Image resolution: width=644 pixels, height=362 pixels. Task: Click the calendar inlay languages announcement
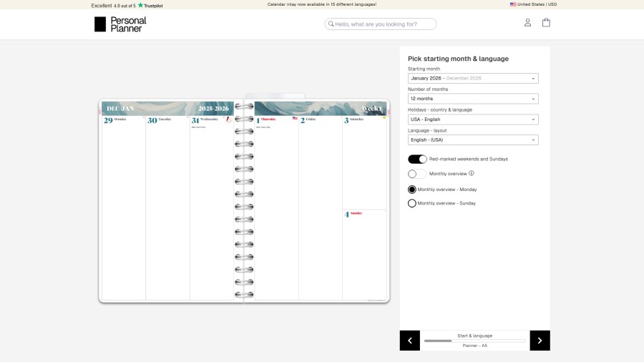[x=322, y=4]
